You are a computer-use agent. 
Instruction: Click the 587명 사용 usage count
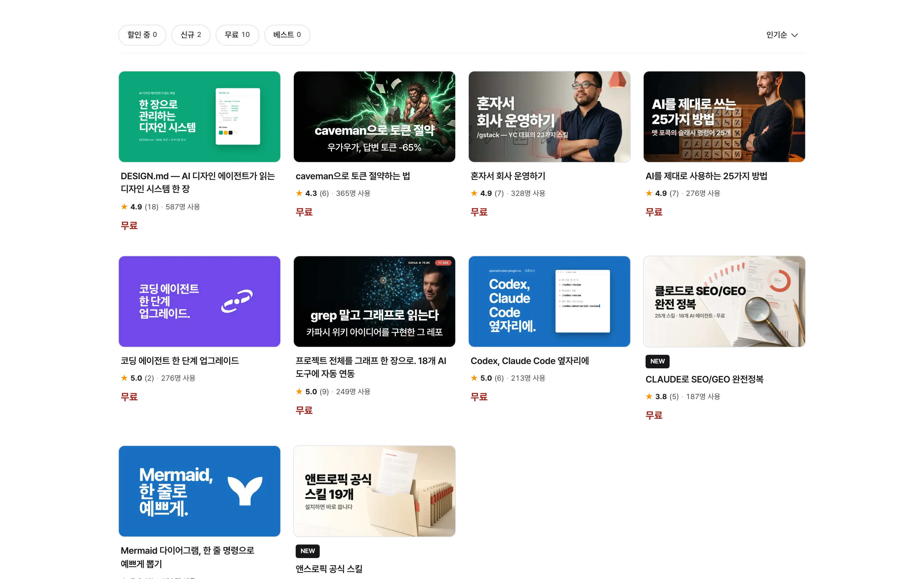183,207
